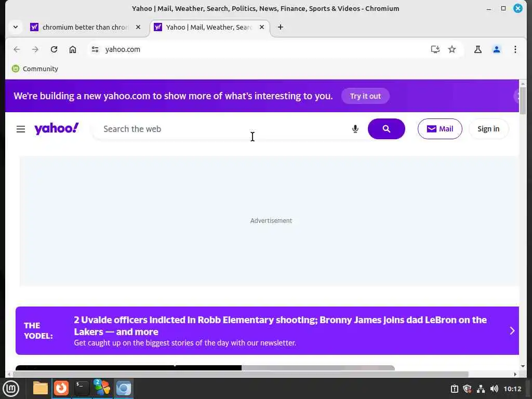The height and width of the screenshot is (399, 532).
Task: Go to the home page icon
Action: click(73, 49)
